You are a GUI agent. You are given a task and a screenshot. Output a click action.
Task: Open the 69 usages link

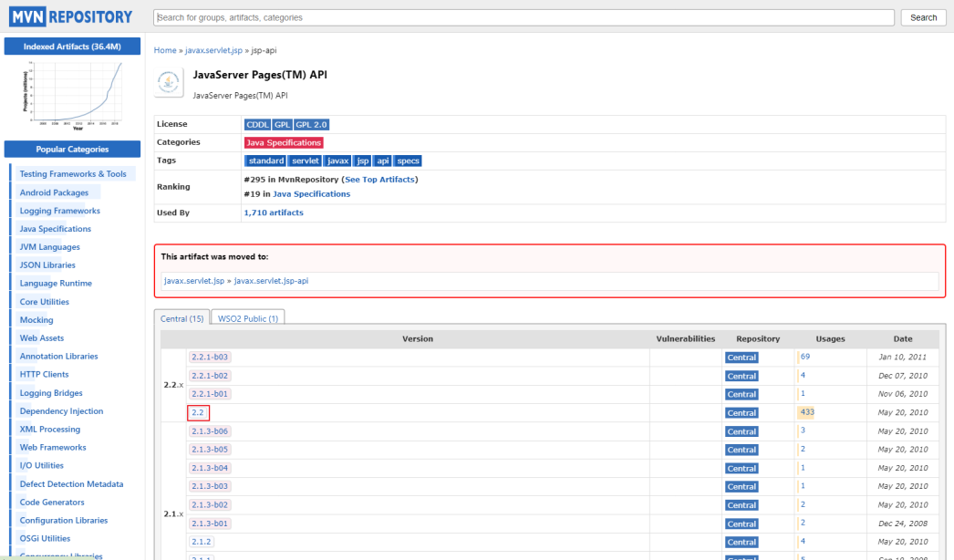[x=805, y=357]
